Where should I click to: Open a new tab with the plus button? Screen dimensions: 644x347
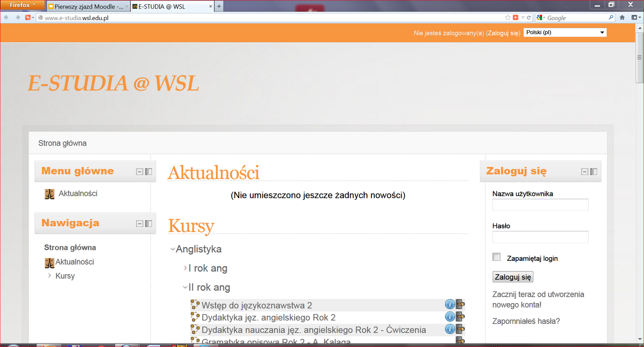click(x=219, y=6)
